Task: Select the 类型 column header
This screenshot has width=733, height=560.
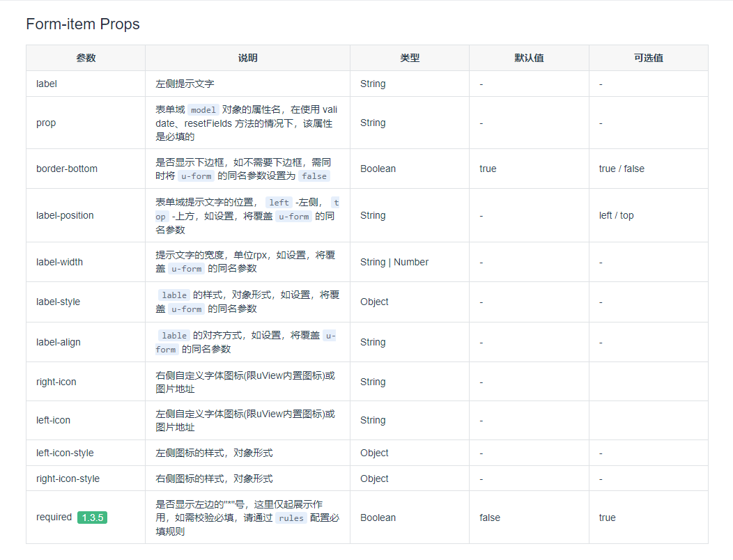Action: point(409,58)
